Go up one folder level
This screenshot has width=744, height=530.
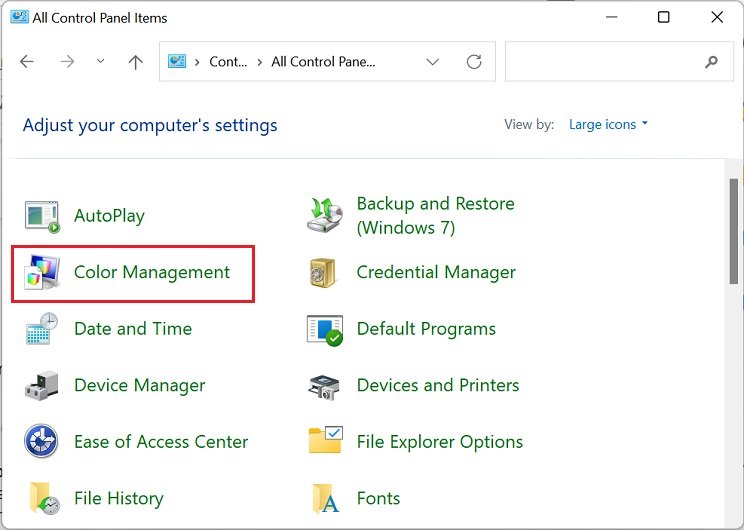[136, 62]
